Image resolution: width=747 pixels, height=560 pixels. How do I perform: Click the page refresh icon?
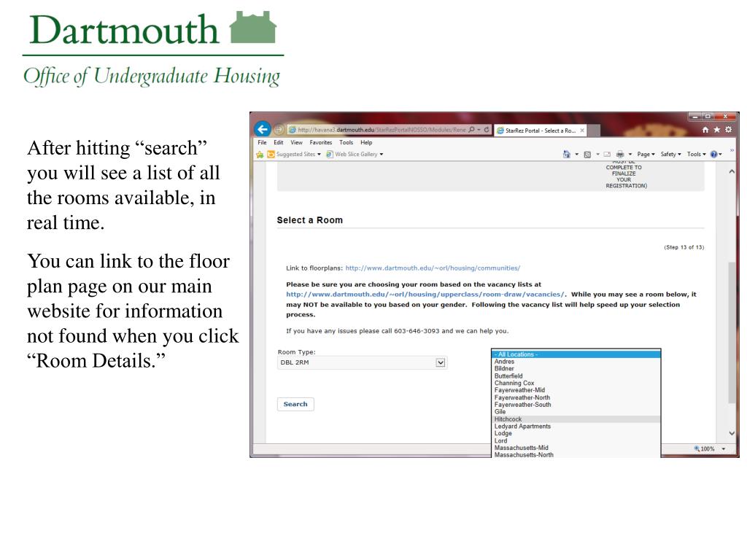[487, 130]
